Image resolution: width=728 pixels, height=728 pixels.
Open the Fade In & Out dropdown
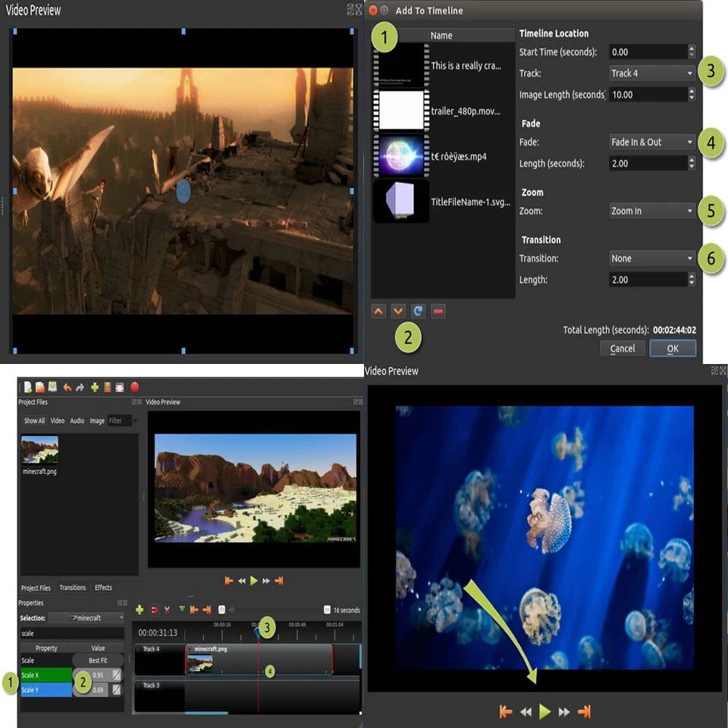point(651,142)
